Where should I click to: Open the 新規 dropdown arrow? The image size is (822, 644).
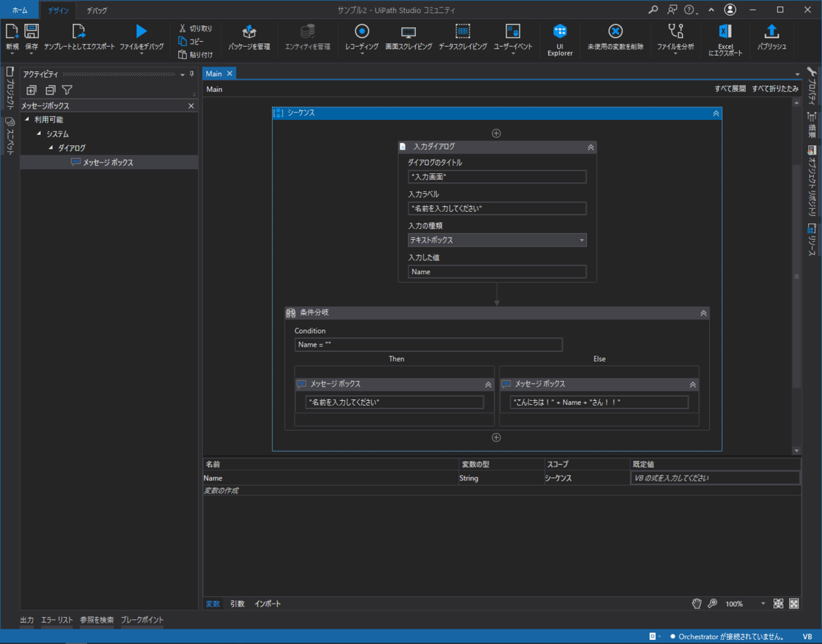tap(12, 53)
